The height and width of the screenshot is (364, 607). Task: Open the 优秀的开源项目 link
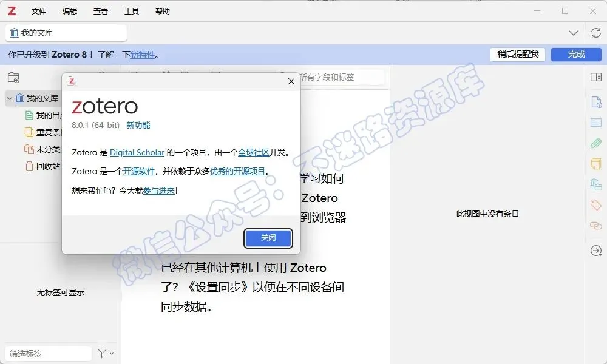click(x=237, y=171)
